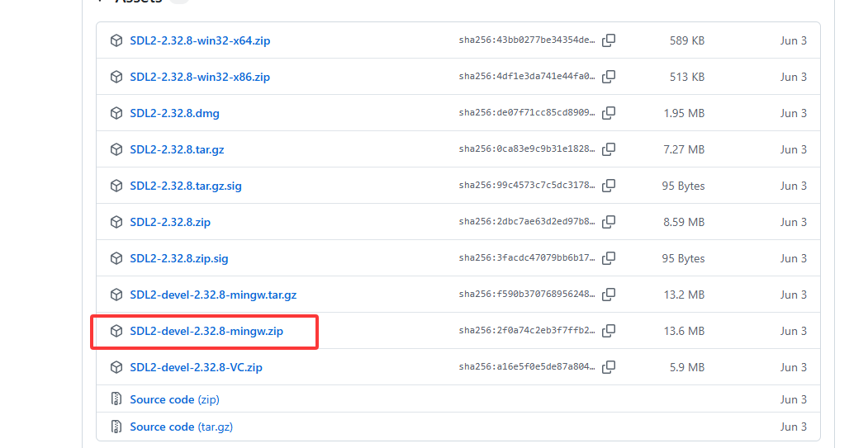Download SDL2-devel-2.32.8-mingw.zip

tap(206, 331)
